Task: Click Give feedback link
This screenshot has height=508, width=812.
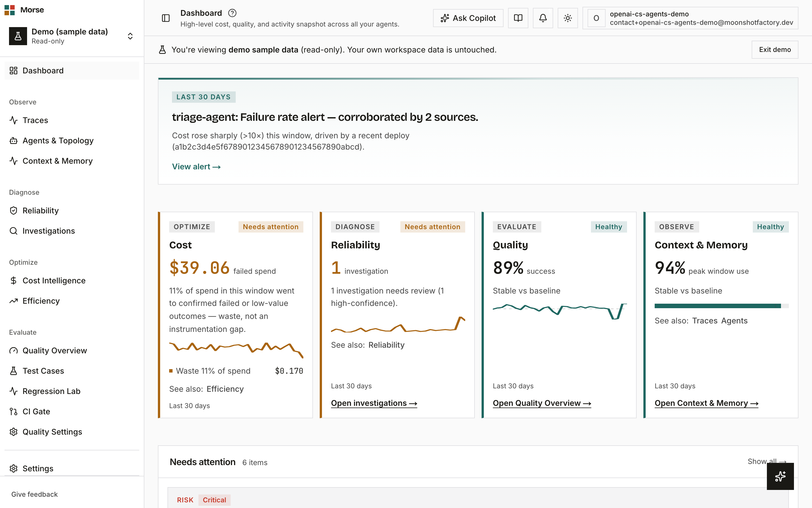Action: [34, 494]
